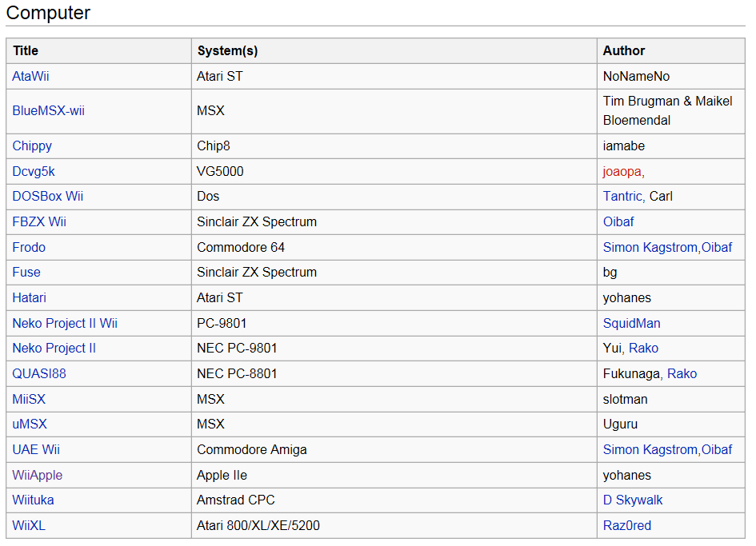Click the red joaopa author link
The height and width of the screenshot is (546, 756).
click(x=622, y=172)
